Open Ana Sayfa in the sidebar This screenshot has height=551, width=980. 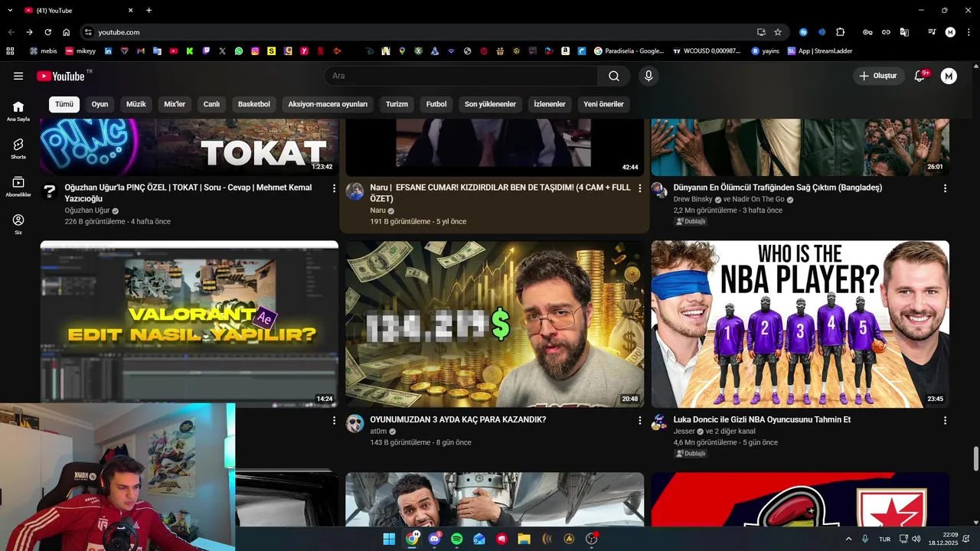pyautogui.click(x=18, y=111)
